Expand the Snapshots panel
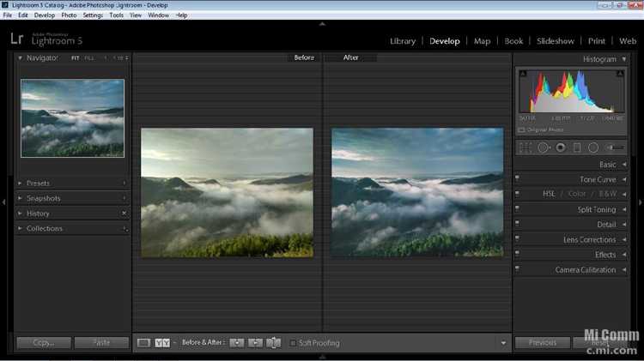Screen dimensions: 644x361 point(20,198)
